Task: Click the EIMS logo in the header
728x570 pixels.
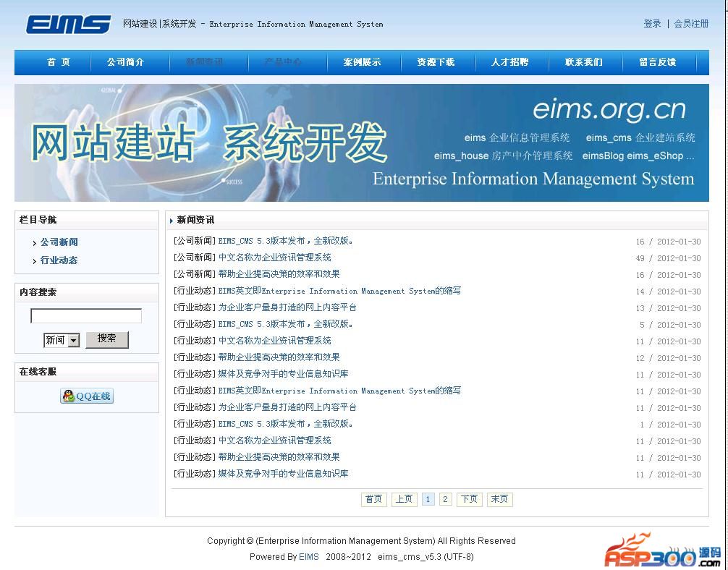Action: [x=68, y=24]
